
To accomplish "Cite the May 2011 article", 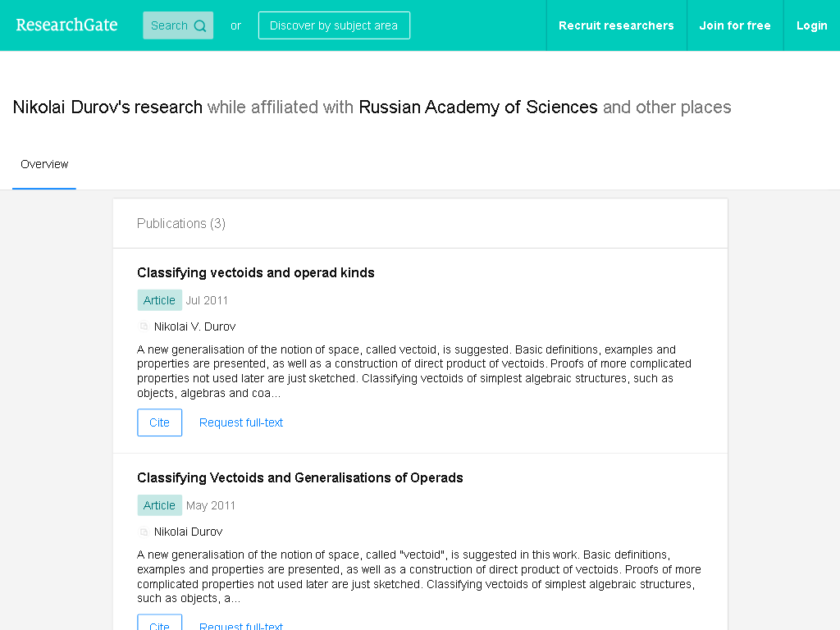I will click(159, 623).
